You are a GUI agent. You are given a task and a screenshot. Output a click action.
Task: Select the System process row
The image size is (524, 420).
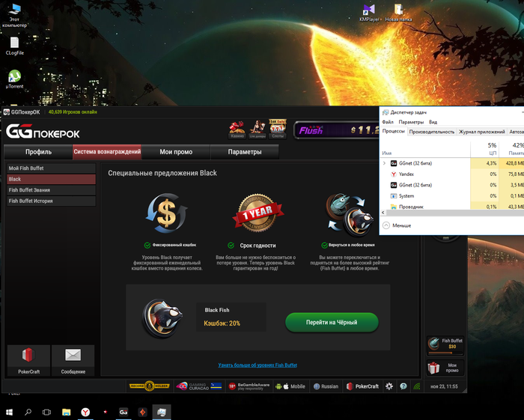pos(452,196)
